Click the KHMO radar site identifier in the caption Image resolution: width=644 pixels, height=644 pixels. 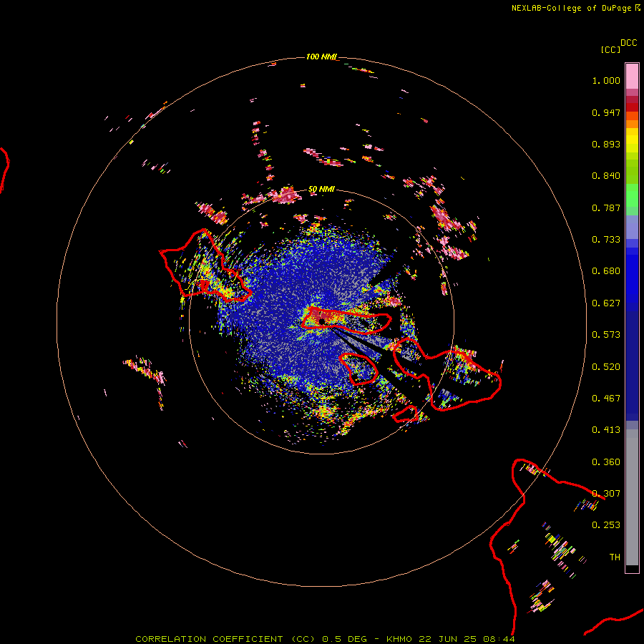(399, 639)
